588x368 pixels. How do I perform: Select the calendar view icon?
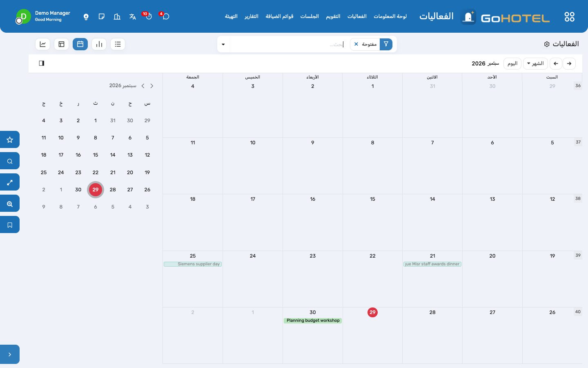tap(80, 44)
